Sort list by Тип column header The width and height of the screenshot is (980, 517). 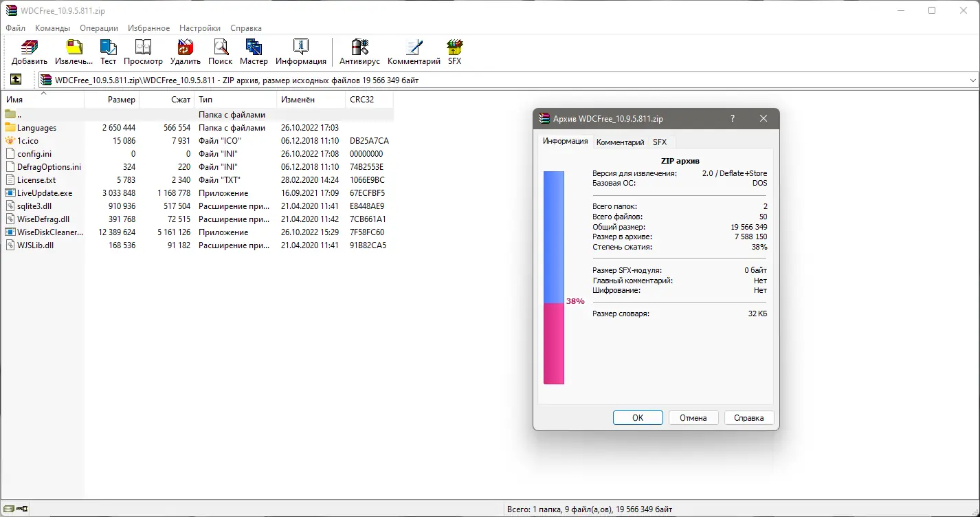point(236,100)
